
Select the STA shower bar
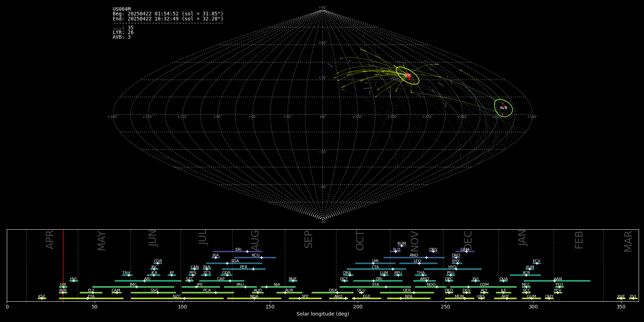coord(375,287)
